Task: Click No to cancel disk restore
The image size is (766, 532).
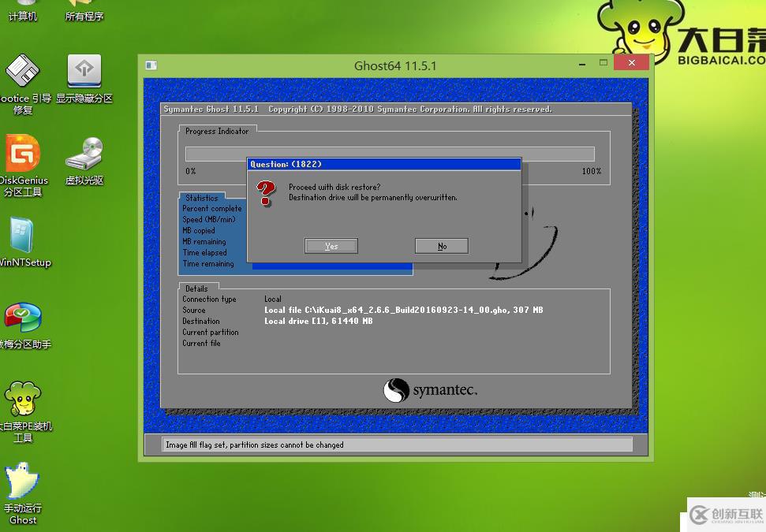Action: pos(442,246)
